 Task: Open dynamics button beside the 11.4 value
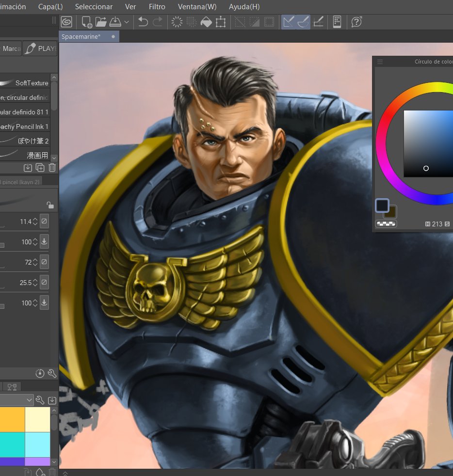[x=44, y=222]
